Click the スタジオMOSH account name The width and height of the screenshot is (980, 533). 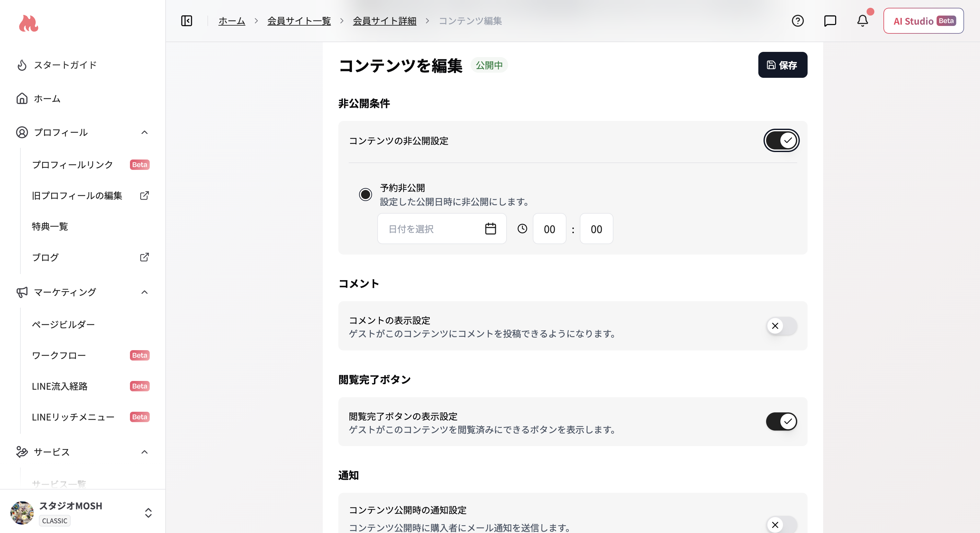(71, 505)
